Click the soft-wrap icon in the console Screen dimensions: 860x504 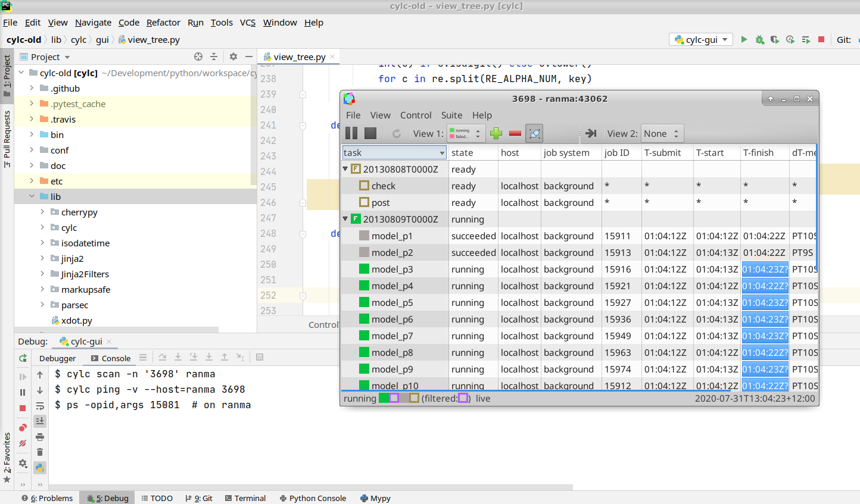(40, 407)
